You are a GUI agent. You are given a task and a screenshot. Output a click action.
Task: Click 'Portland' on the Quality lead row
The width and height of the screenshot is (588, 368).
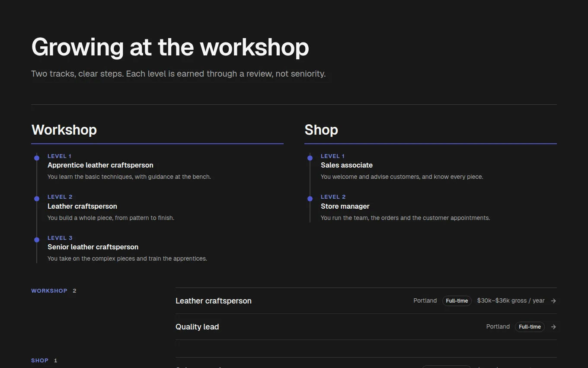(x=498, y=327)
